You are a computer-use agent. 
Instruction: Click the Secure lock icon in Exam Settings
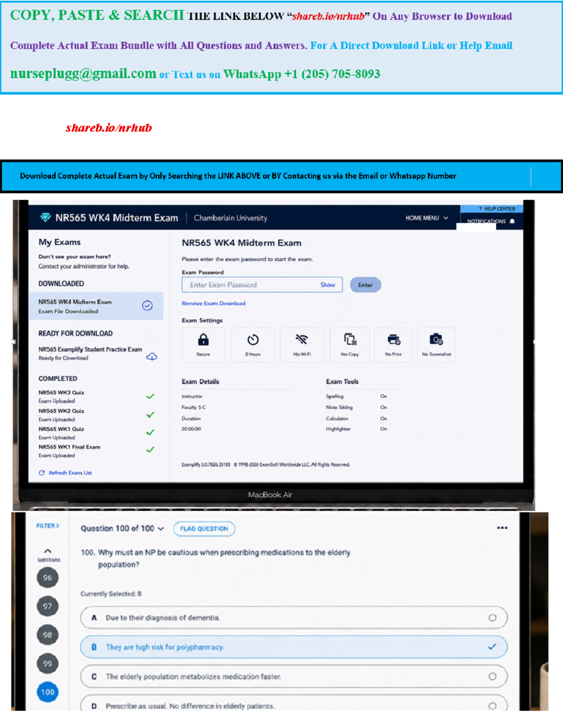point(203,339)
